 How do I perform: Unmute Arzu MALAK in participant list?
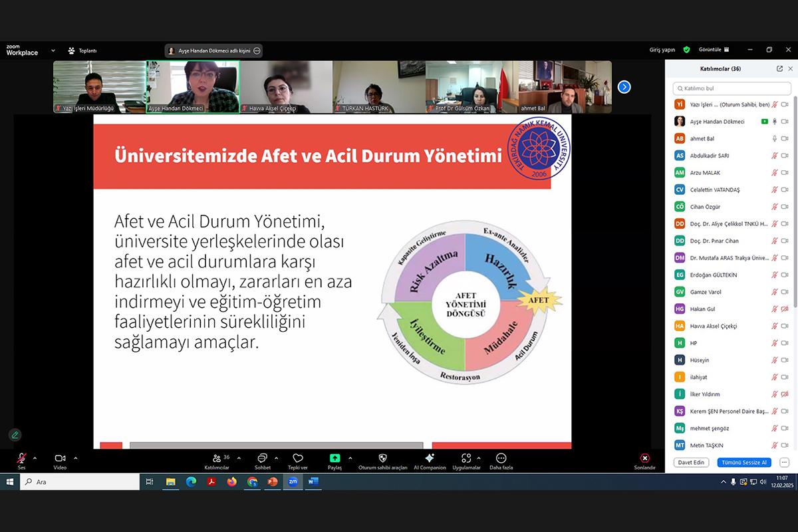tap(775, 173)
